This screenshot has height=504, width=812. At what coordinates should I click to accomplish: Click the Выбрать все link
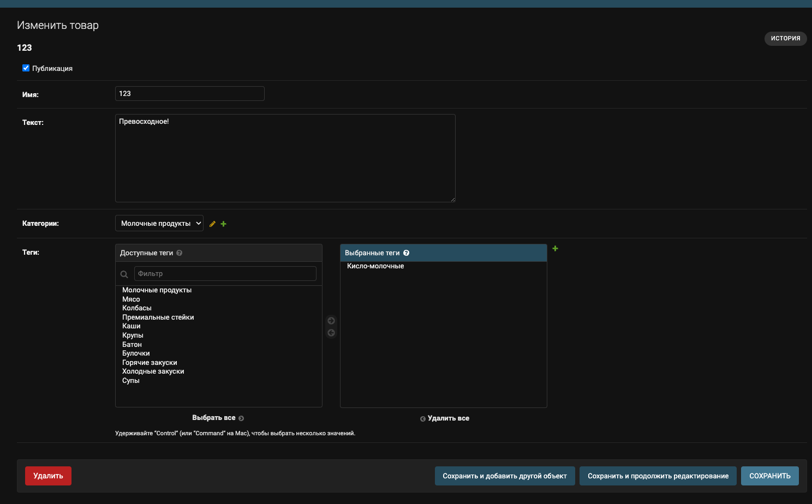pos(214,417)
